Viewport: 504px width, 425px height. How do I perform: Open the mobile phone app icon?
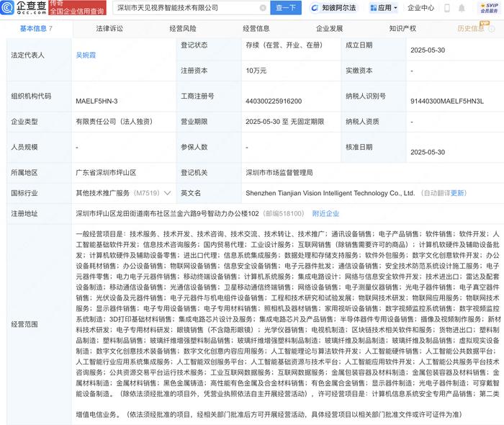point(447,8)
